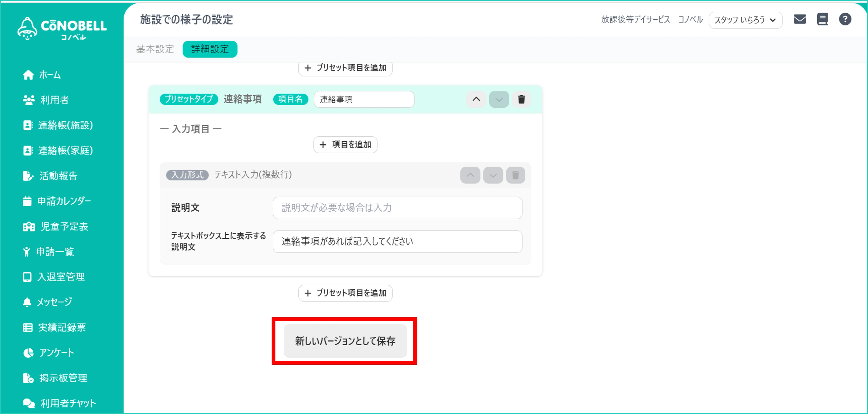Click the trash icon in テキスト入力(複数行) row
Image resolution: width=868 pixels, height=414 pixels.
coord(515,175)
